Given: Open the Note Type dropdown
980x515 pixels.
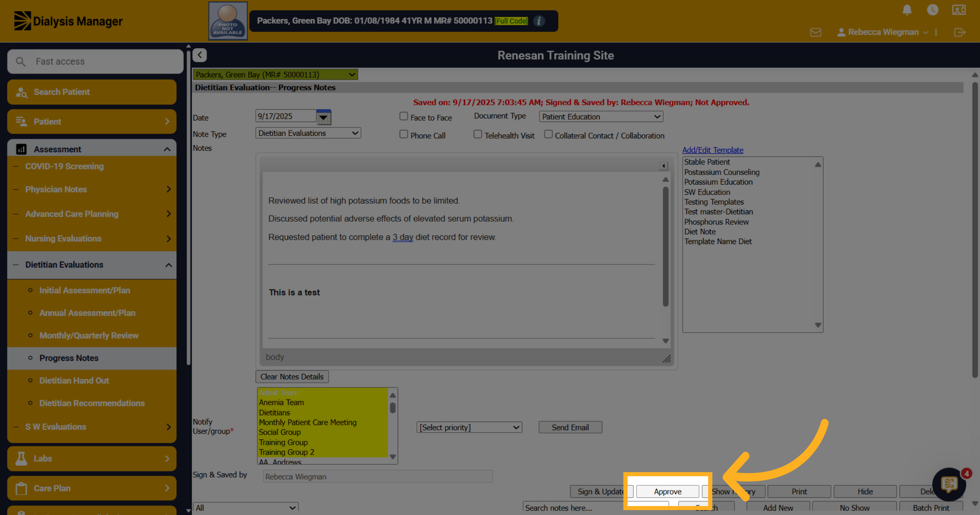Looking at the screenshot, I should pyautogui.click(x=308, y=133).
